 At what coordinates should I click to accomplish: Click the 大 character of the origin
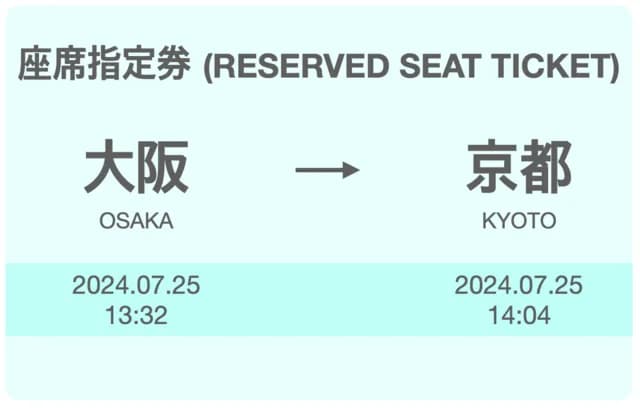110,166
